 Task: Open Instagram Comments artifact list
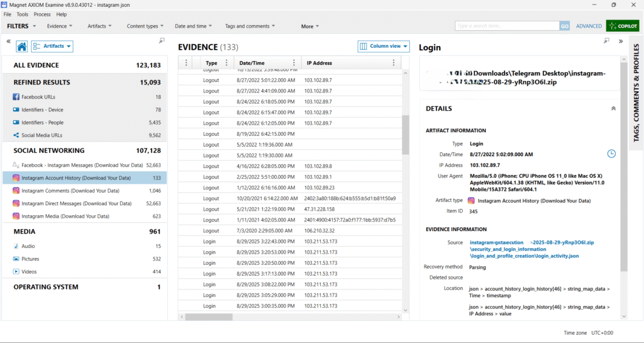[85, 191]
